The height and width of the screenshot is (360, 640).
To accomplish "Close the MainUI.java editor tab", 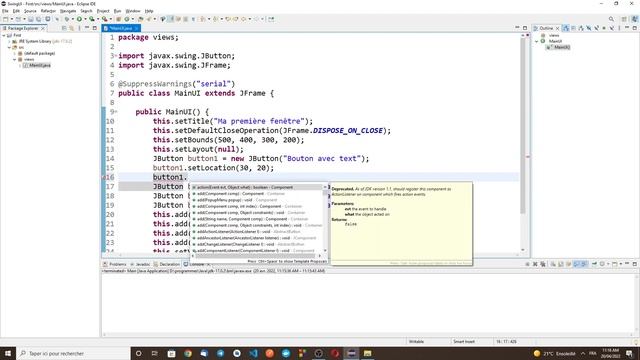I will pyautogui.click(x=137, y=28).
